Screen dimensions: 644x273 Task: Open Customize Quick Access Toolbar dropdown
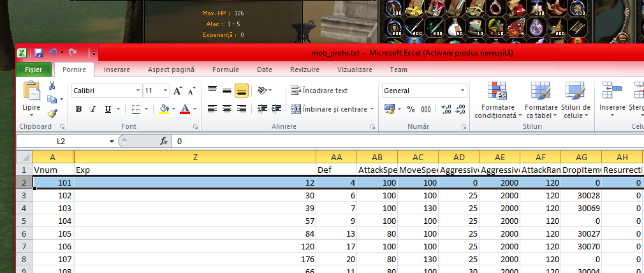[94, 53]
